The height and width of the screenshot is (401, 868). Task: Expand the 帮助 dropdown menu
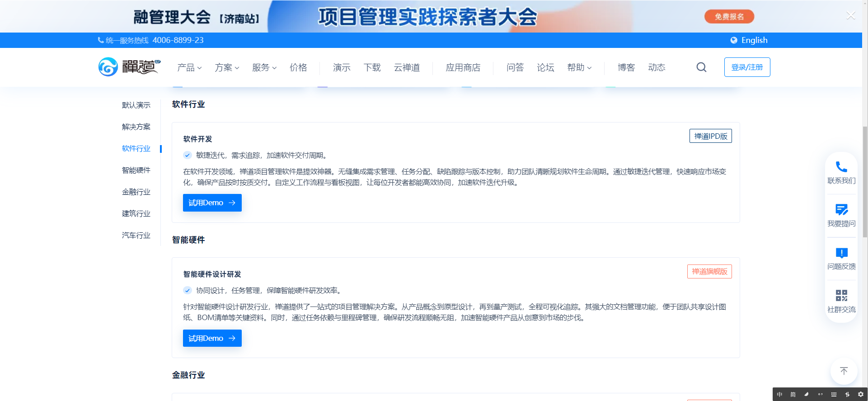[579, 67]
